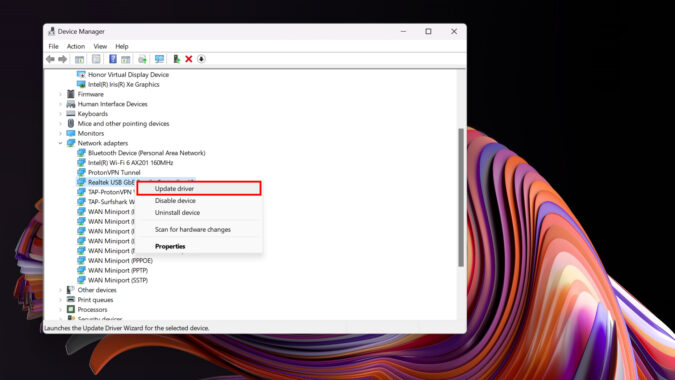Select WAN Miniport (PPTP)
Screen dimensions: 675x380
tap(118, 270)
